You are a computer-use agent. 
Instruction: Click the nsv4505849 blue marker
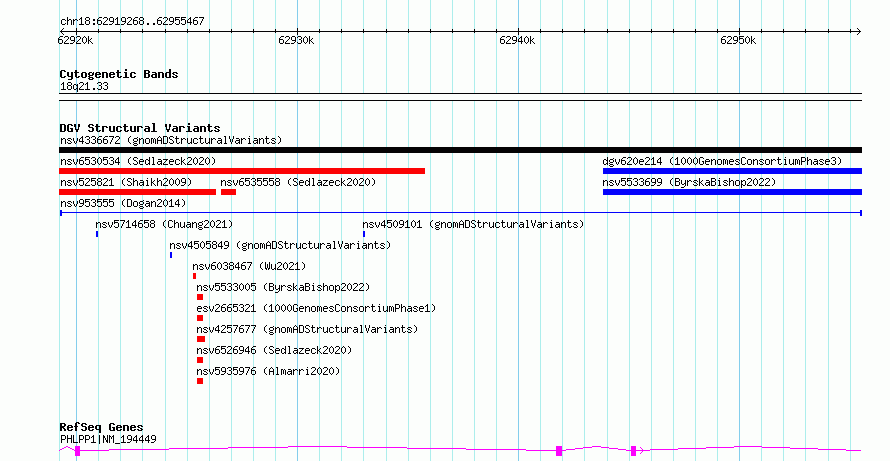pos(171,255)
